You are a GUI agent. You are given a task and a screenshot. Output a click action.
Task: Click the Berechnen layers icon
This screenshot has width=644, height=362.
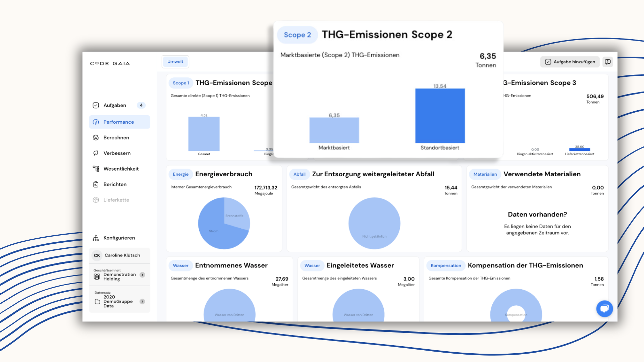coord(96,137)
